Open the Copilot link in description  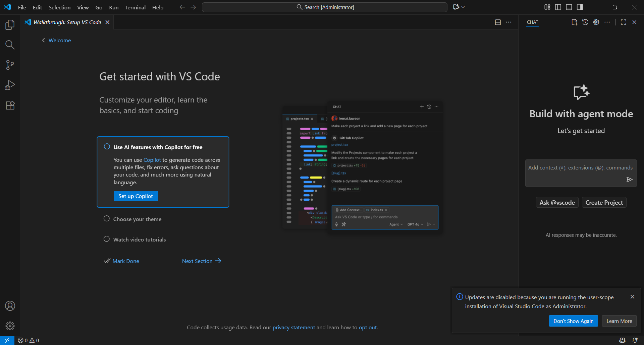coord(152,160)
